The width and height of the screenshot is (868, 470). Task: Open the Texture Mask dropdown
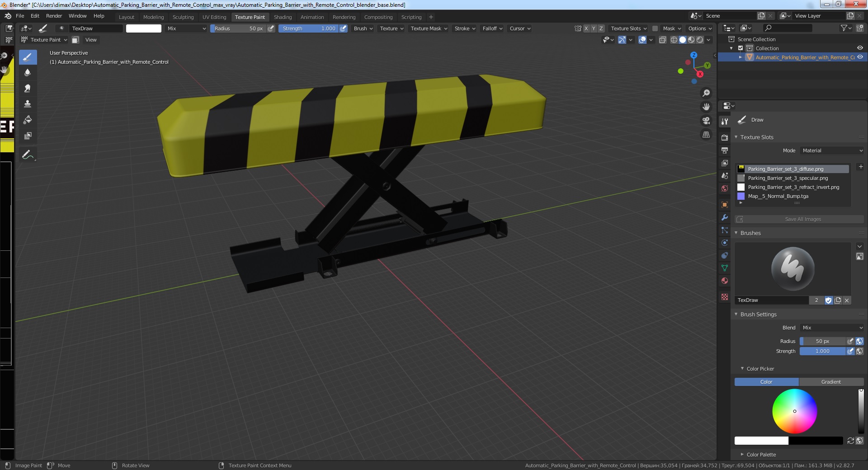tap(429, 28)
